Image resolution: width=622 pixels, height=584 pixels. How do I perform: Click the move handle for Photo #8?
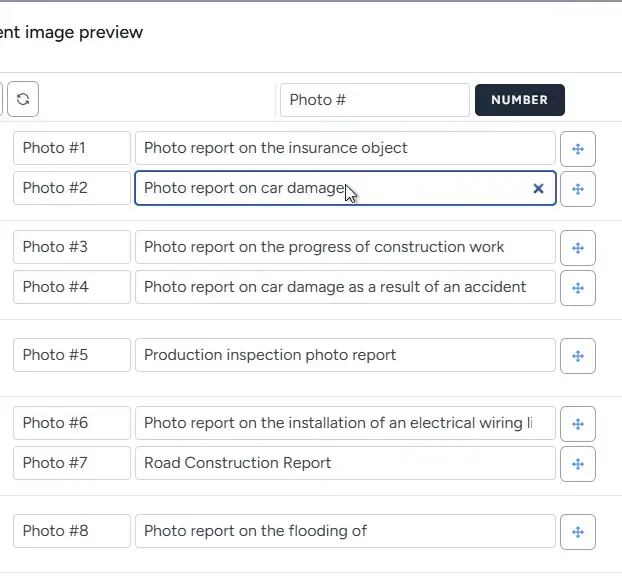click(578, 532)
